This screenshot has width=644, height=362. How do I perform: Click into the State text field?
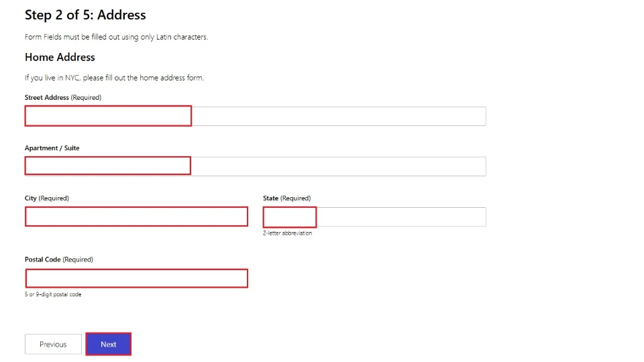(x=374, y=217)
